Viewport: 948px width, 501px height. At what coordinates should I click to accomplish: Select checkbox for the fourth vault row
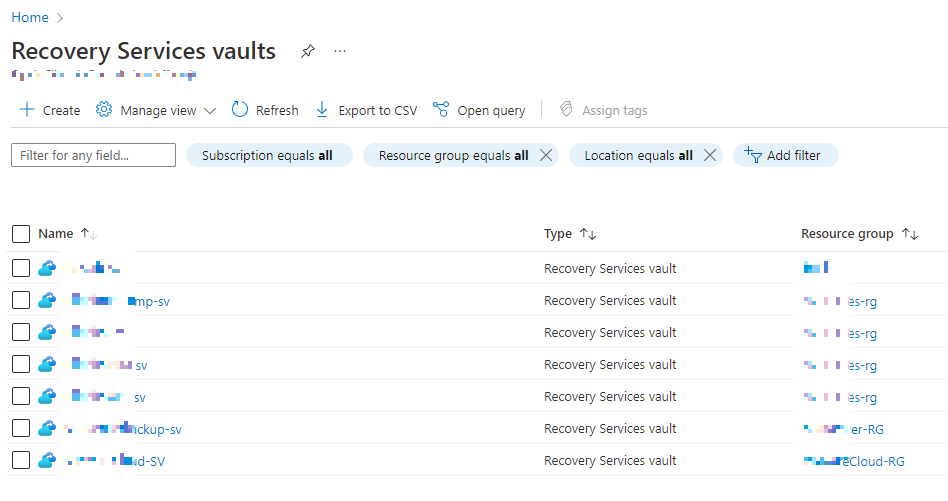coord(21,364)
